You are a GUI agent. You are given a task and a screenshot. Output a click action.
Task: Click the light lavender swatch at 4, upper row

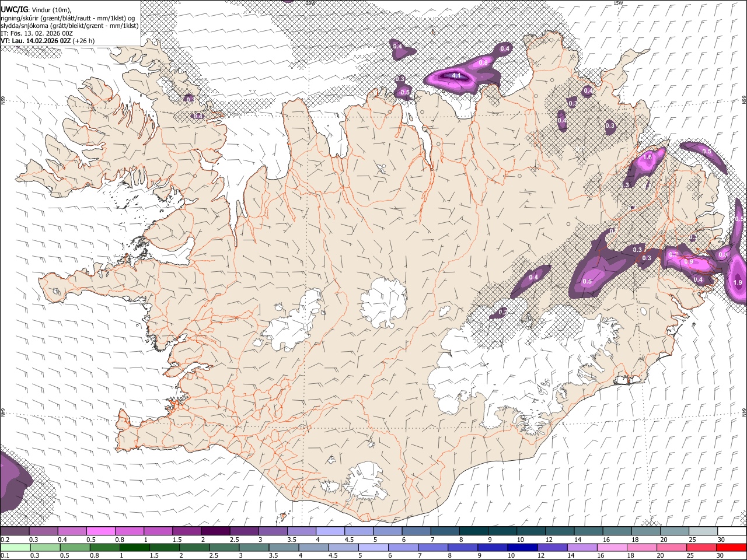tap(330, 531)
